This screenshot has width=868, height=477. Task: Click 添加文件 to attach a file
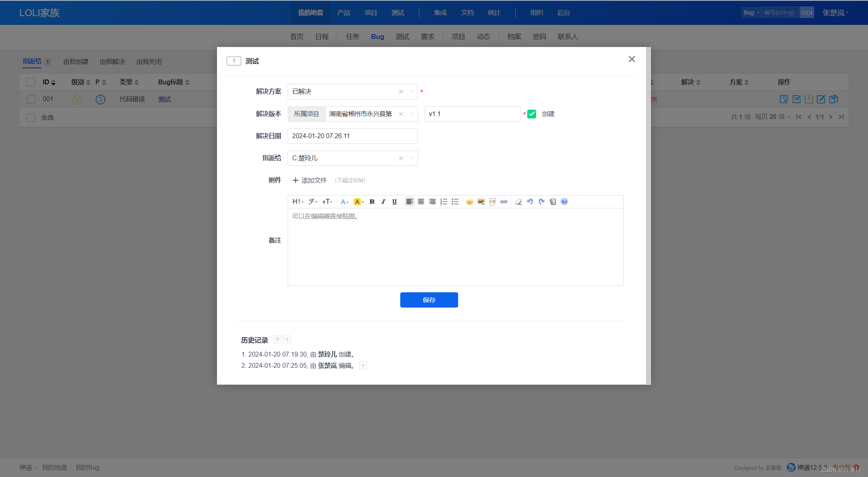pos(309,180)
